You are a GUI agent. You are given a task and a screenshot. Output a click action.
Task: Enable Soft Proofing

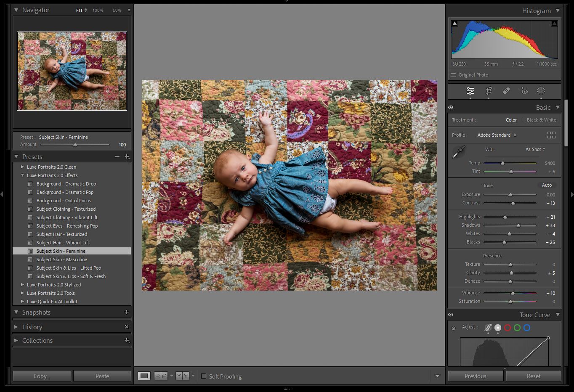point(204,376)
